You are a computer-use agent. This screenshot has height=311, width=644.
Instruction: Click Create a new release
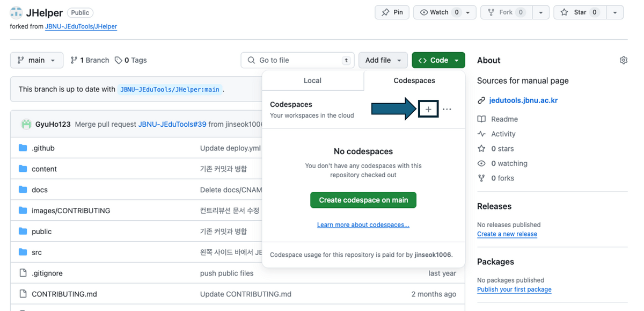507,234
